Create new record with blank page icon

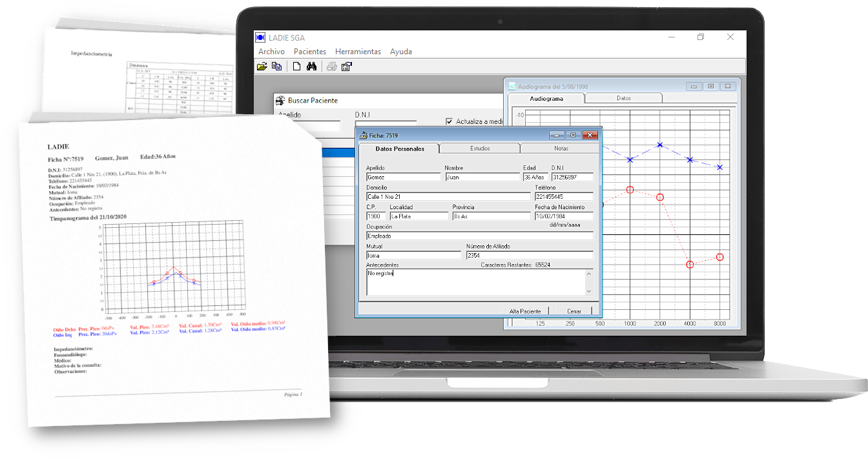pyautogui.click(x=297, y=66)
